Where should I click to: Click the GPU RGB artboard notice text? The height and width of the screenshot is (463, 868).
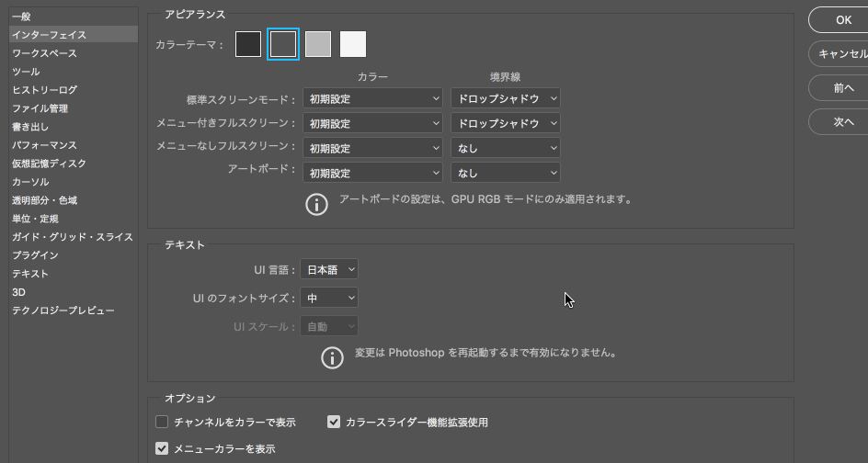(485, 198)
